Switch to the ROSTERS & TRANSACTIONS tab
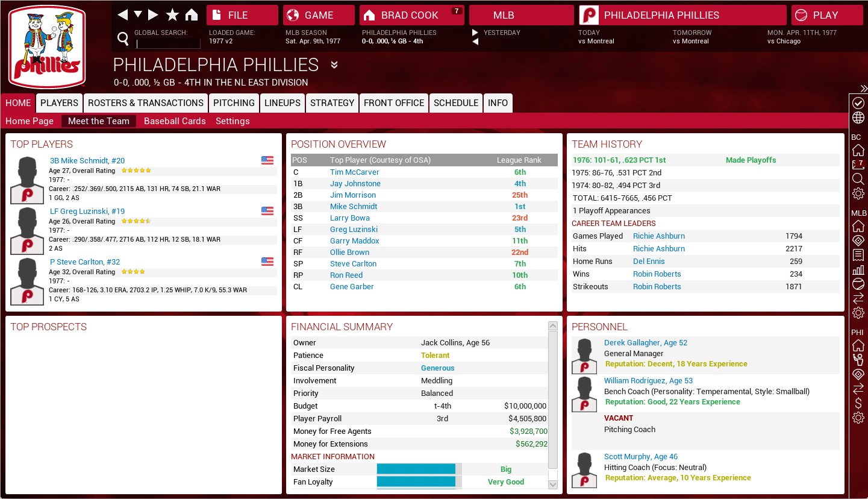Image resolution: width=868 pixels, height=499 pixels. pos(146,103)
